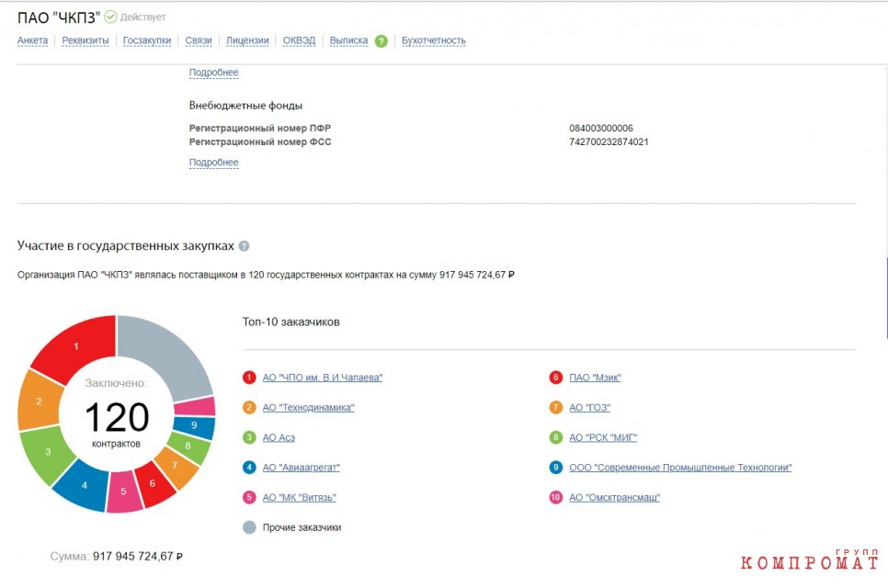Click blue donut segment 9
This screenshot has width=888, height=588.
tap(194, 425)
